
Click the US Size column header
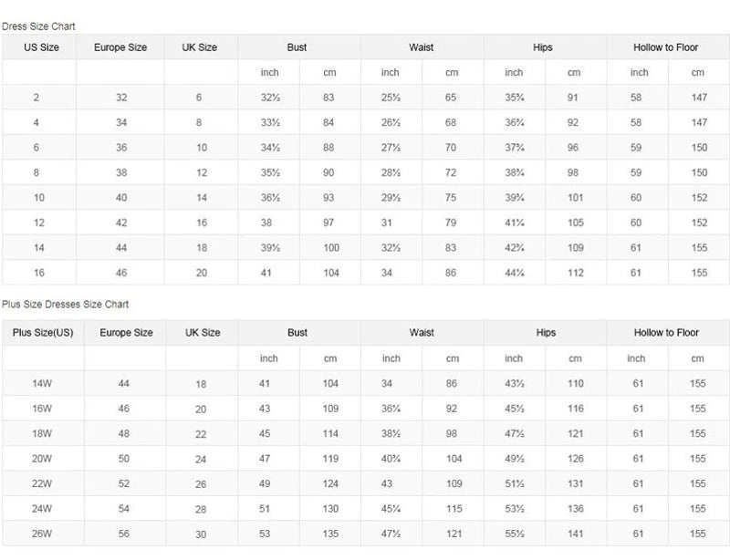(41, 47)
